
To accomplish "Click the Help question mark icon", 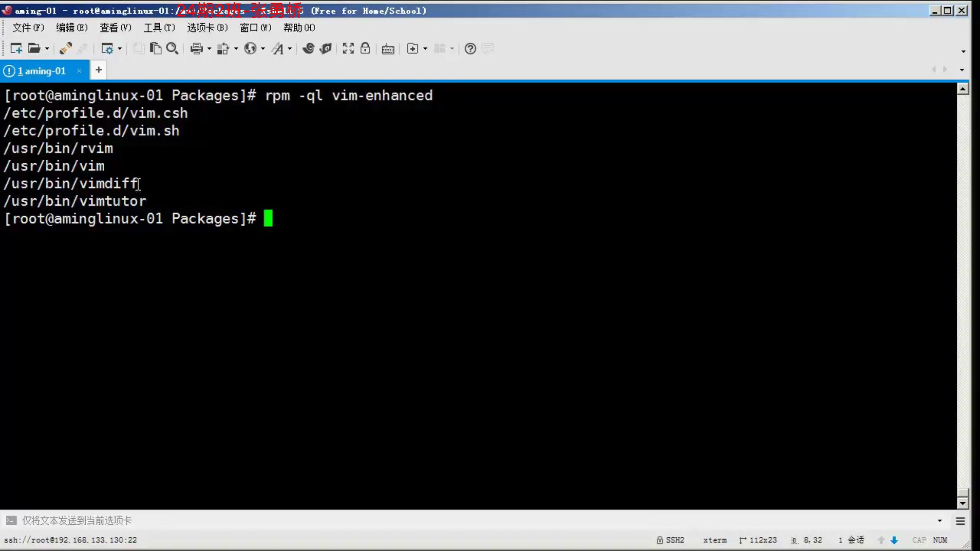I will point(470,48).
